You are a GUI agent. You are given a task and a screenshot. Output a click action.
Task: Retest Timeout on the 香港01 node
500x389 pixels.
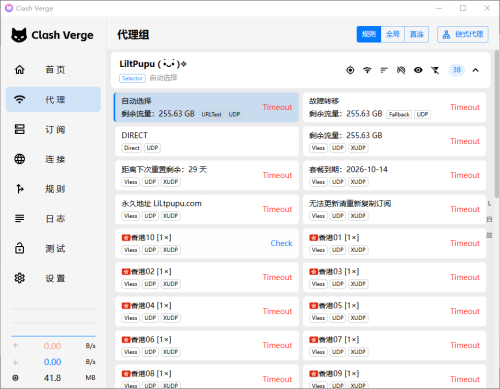point(465,243)
